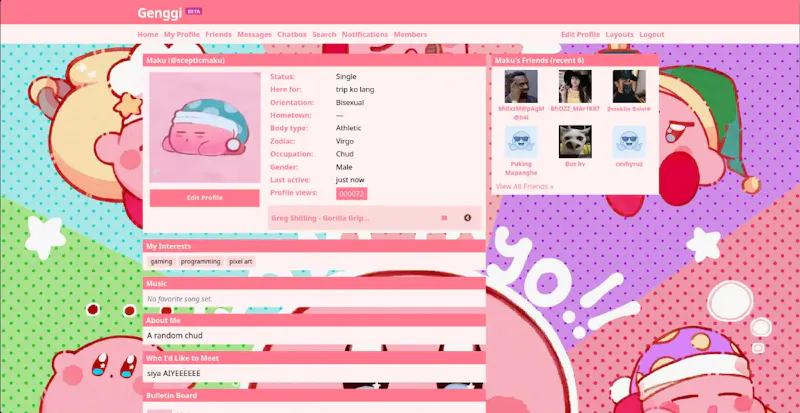Click the speaker volume icon in music player

point(467,218)
